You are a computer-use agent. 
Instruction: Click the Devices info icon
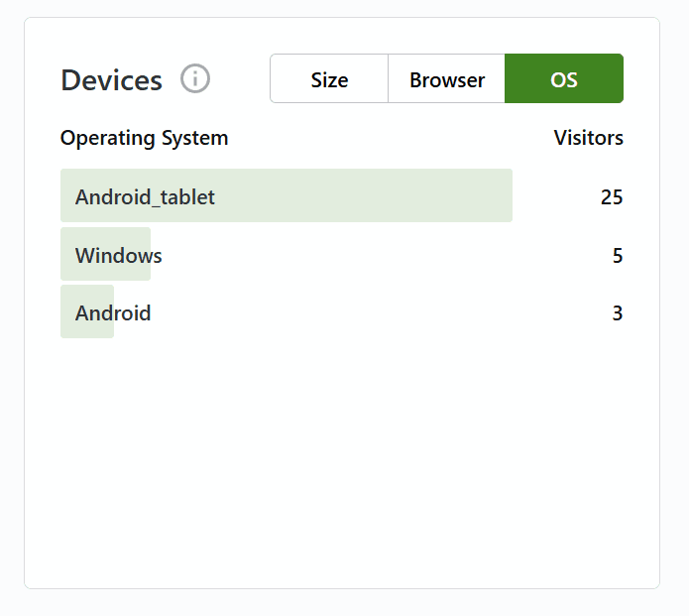coord(195,78)
